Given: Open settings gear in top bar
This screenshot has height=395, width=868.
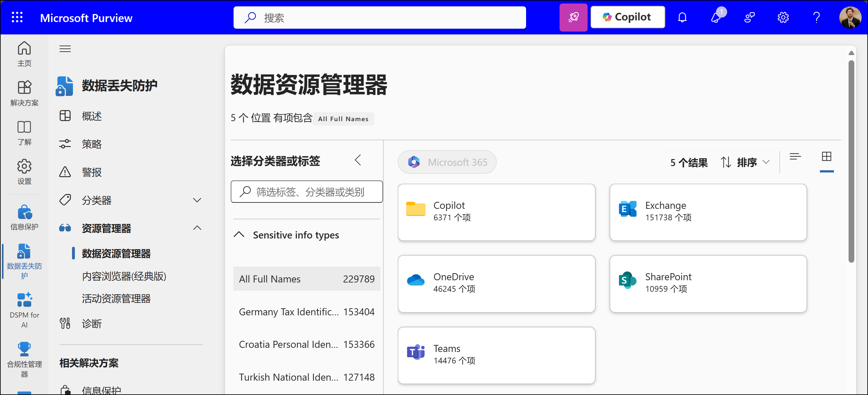Looking at the screenshot, I should point(783,18).
